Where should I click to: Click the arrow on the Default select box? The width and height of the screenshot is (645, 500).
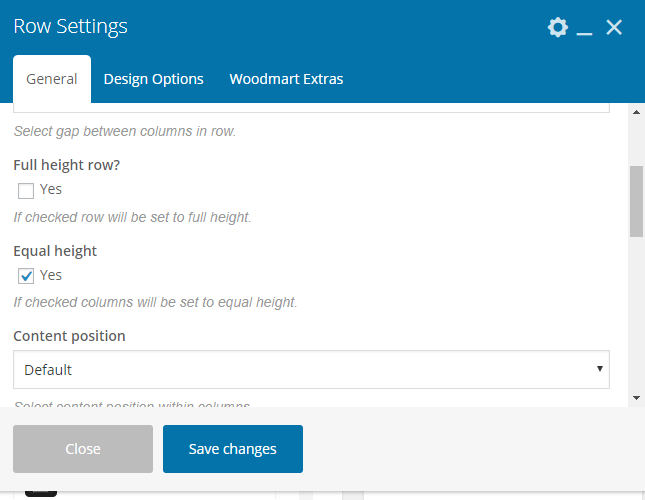pos(599,369)
